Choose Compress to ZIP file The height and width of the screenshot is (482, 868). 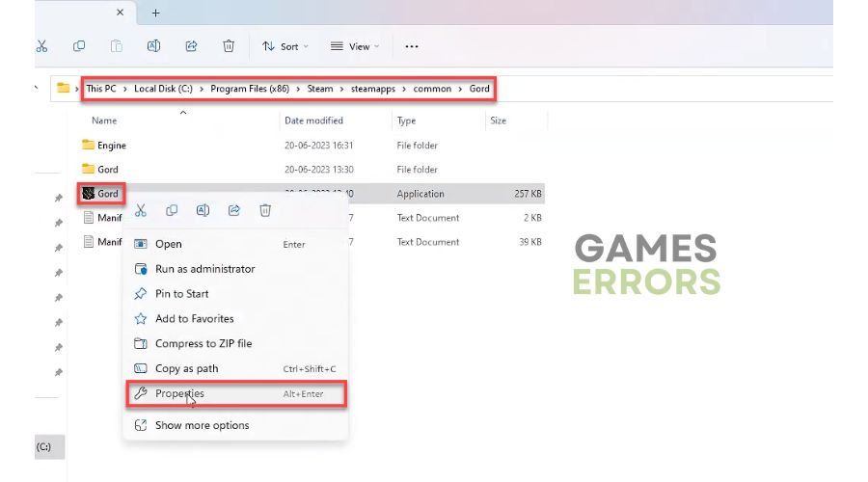[x=236, y=343]
